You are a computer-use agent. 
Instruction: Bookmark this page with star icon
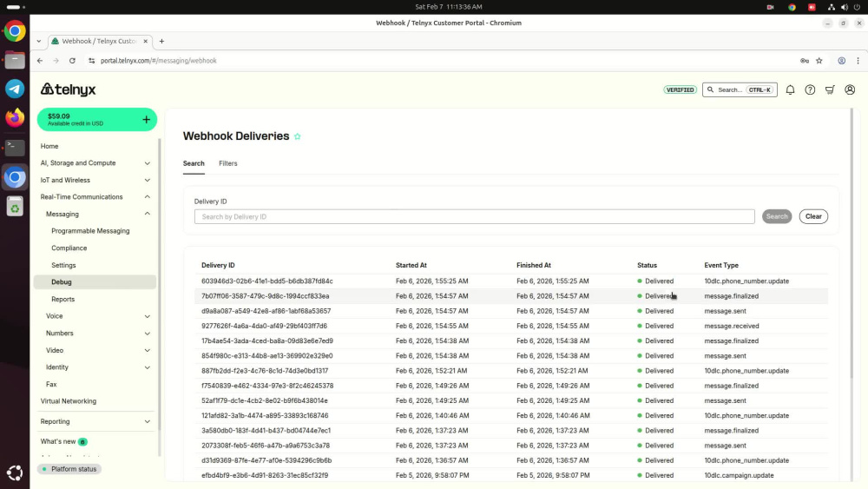click(x=819, y=61)
